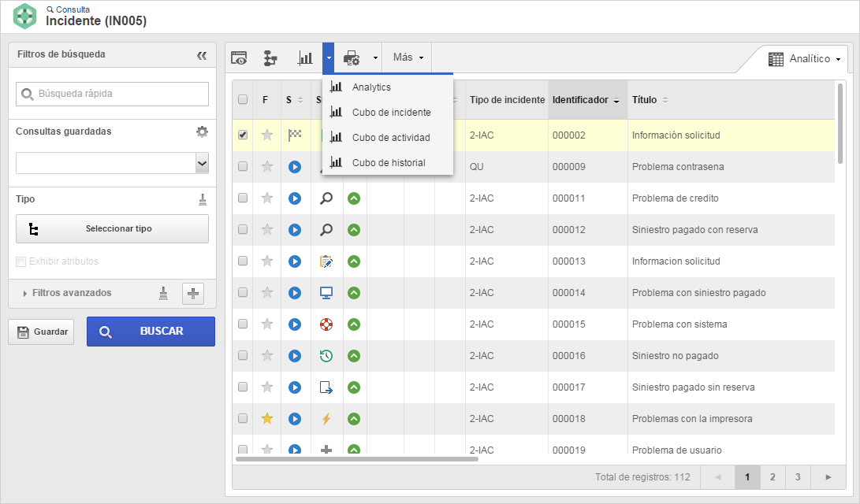Image resolution: width=860 pixels, height=504 pixels.
Task: Click favorite star for Problemas con la impresora
Action: coord(267,418)
